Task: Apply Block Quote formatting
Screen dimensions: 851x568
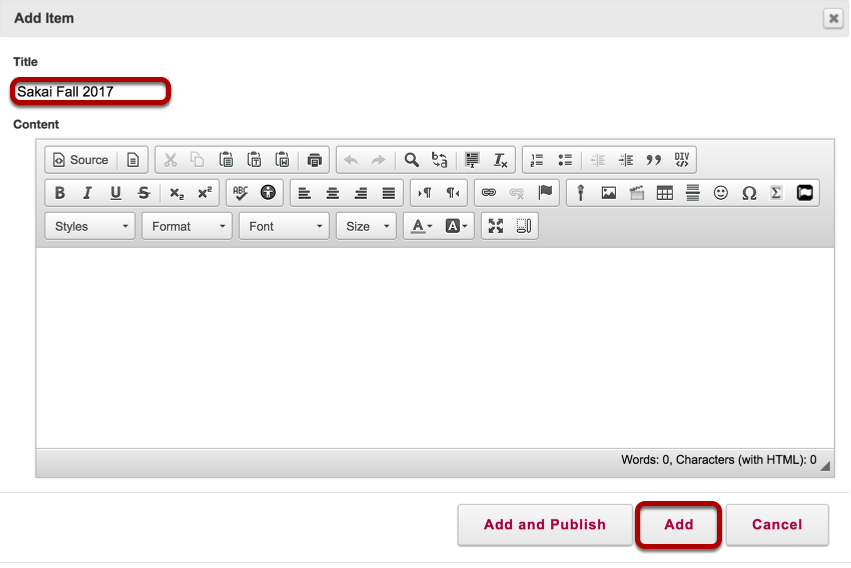Action: 654,160
